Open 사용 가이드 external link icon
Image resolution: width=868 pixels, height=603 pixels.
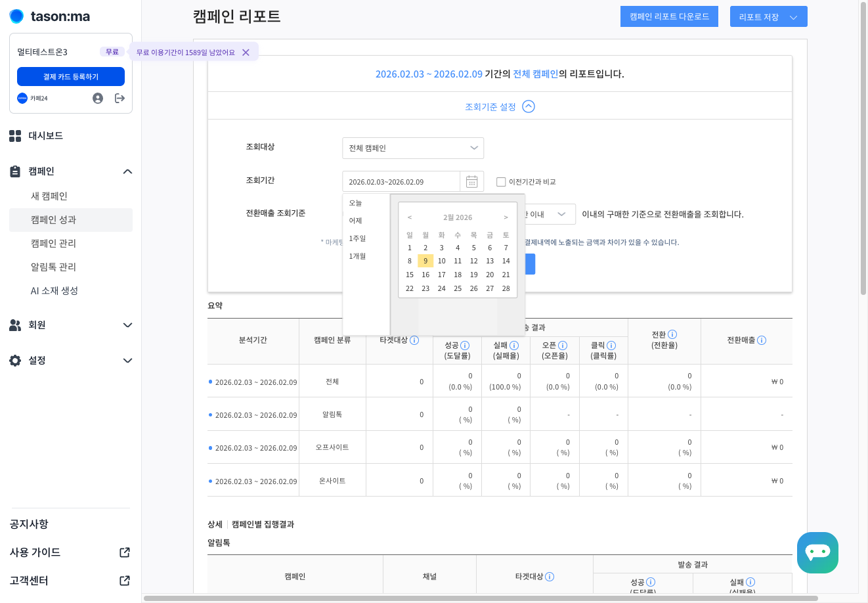(125, 552)
